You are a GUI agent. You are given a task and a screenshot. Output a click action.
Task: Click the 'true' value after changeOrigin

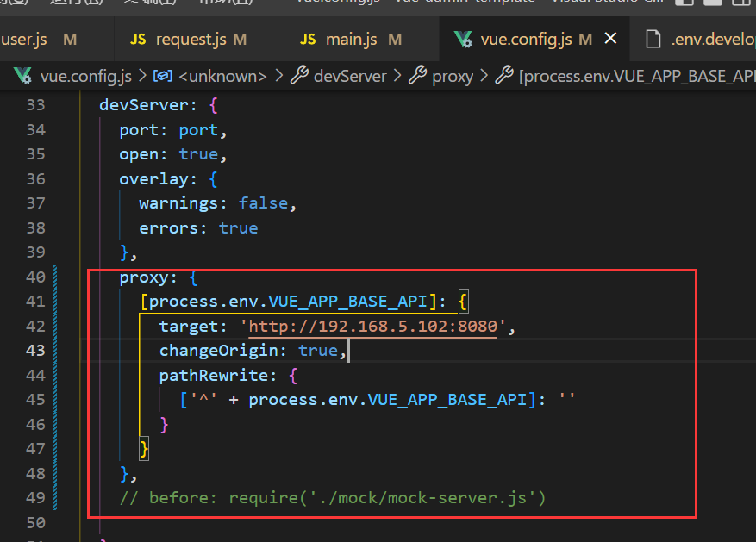tap(317, 352)
